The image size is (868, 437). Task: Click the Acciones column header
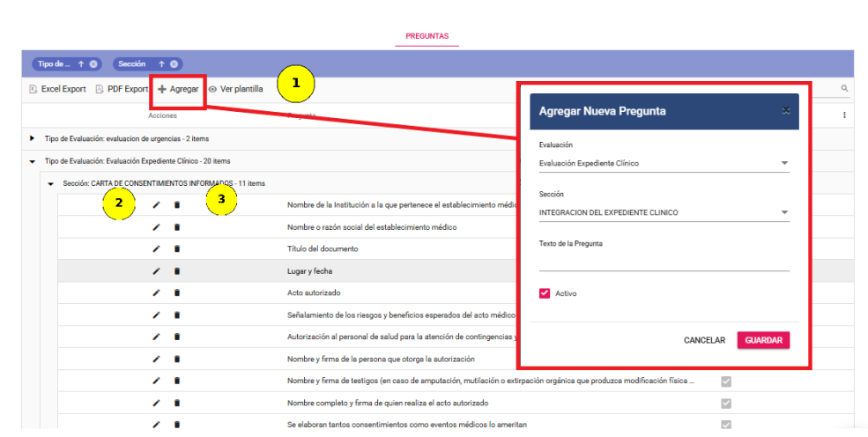[x=162, y=115]
